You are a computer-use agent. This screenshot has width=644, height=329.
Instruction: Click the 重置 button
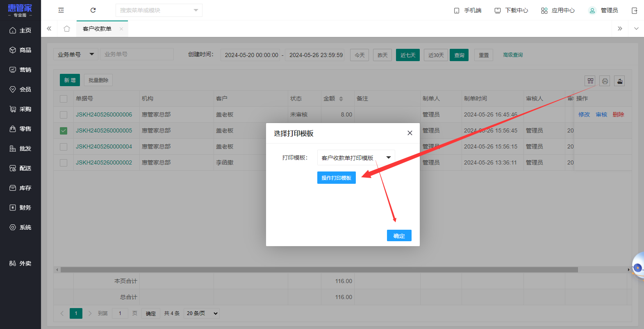[484, 55]
